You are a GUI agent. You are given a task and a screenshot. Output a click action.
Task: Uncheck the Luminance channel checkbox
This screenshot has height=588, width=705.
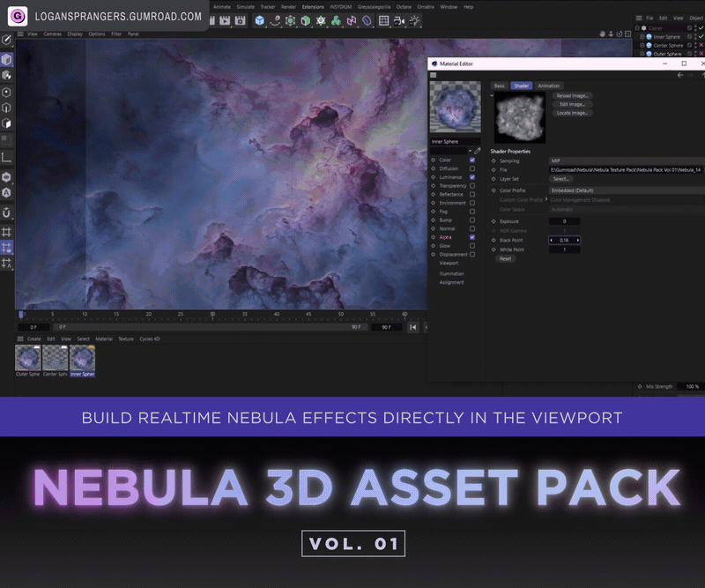[472, 177]
